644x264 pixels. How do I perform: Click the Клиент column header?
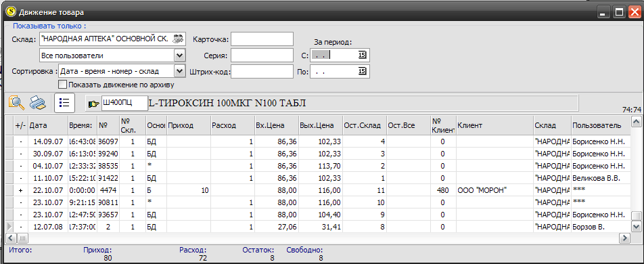coord(494,125)
